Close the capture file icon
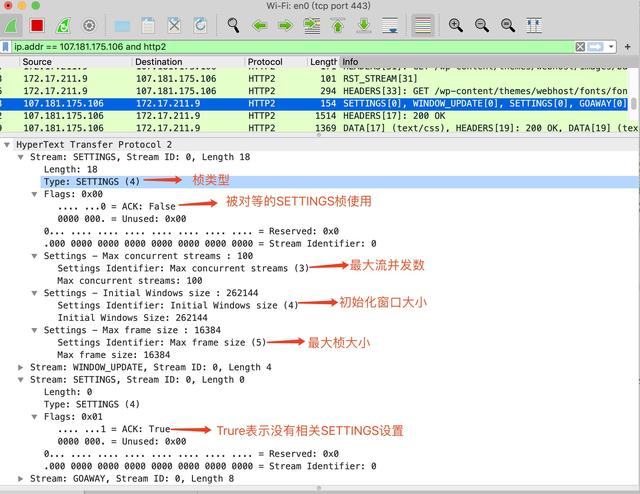This screenshot has width=640, height=494. [x=174, y=25]
